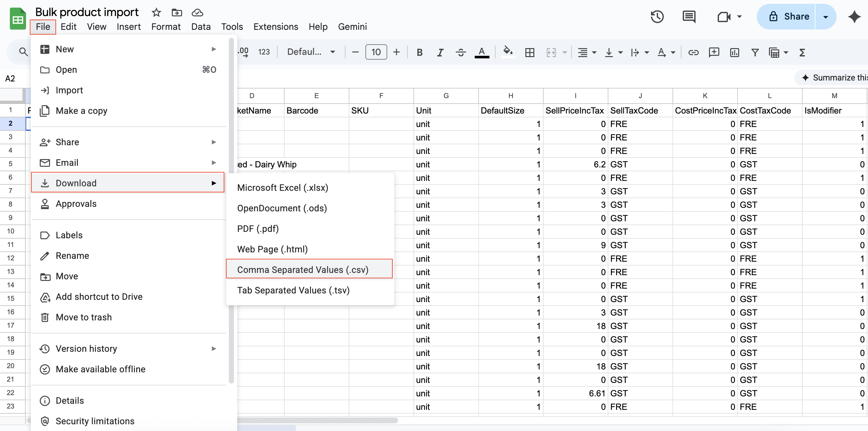Star the Bulk product import document
Screen dimensions: 868x431
156,13
